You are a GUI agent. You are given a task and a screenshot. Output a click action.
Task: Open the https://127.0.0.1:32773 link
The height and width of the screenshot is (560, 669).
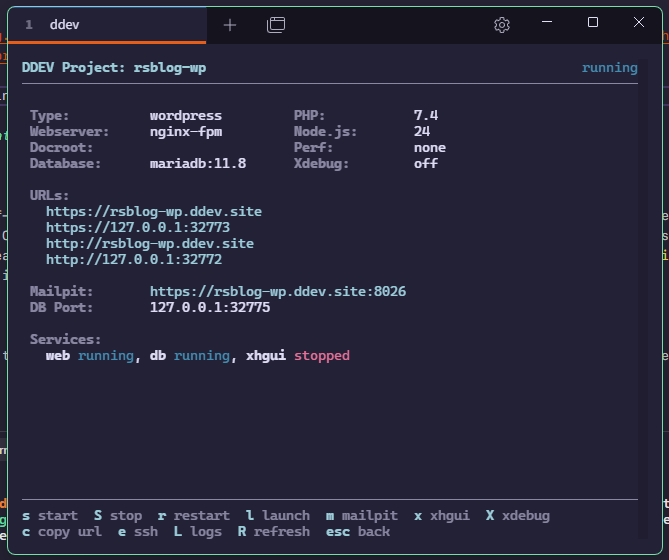138,227
